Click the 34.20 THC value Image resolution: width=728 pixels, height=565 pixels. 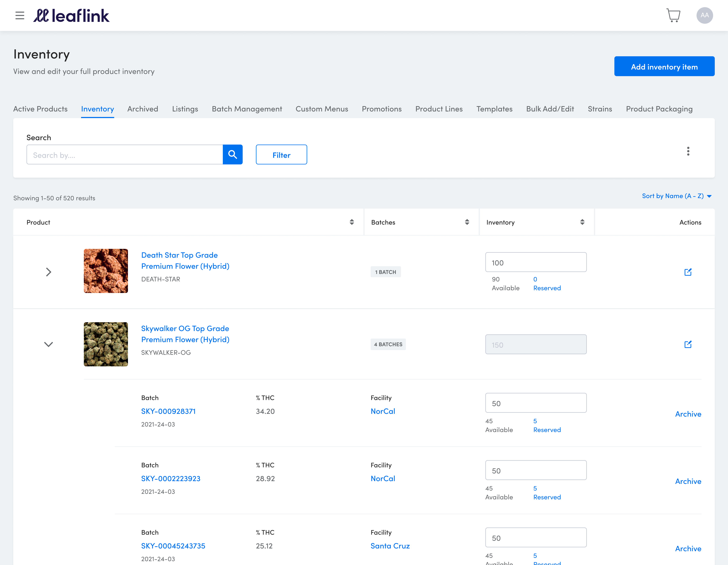[265, 411]
